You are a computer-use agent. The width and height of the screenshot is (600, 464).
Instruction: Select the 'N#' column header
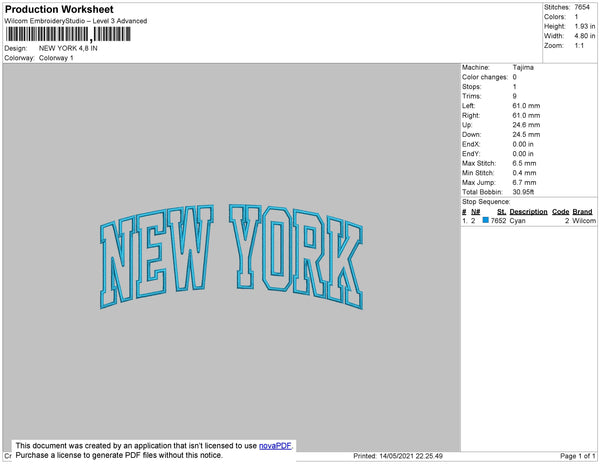tap(476, 212)
